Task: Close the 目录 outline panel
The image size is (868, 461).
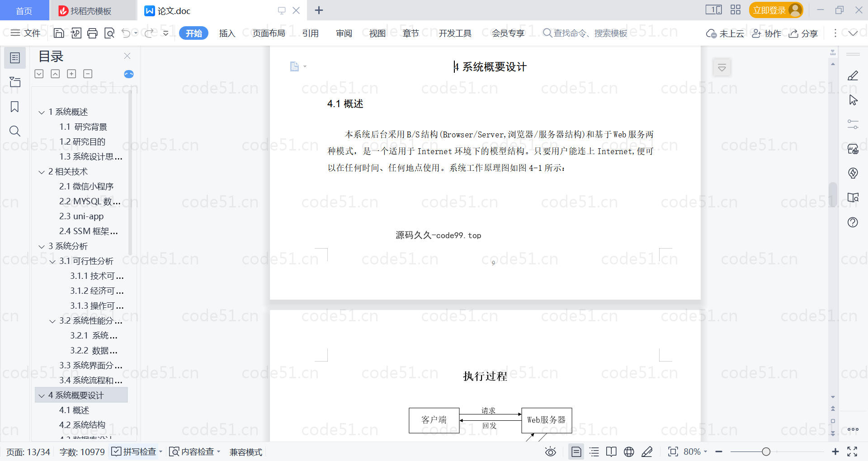Action: click(127, 56)
